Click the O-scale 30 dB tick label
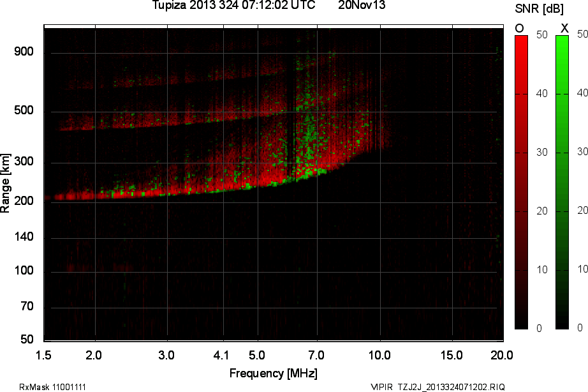The width and height of the screenshot is (588, 392). 542,153
